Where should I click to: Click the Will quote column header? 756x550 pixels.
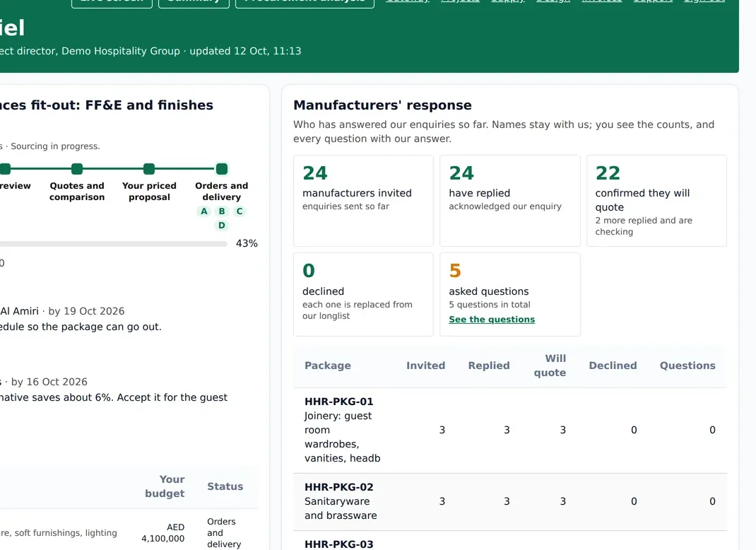pyautogui.click(x=550, y=365)
